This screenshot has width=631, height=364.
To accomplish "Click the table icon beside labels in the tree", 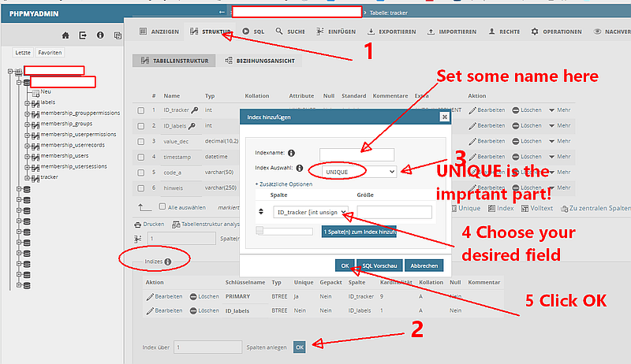I will (x=35, y=104).
